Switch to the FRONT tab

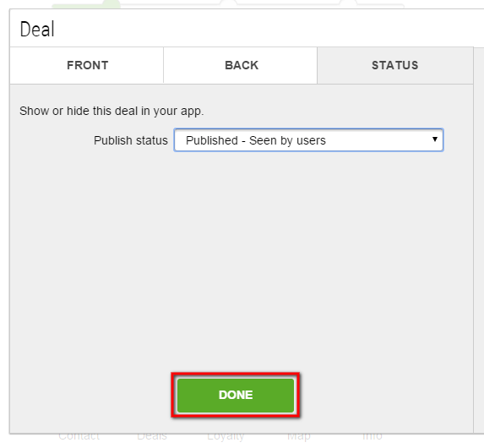point(87,65)
